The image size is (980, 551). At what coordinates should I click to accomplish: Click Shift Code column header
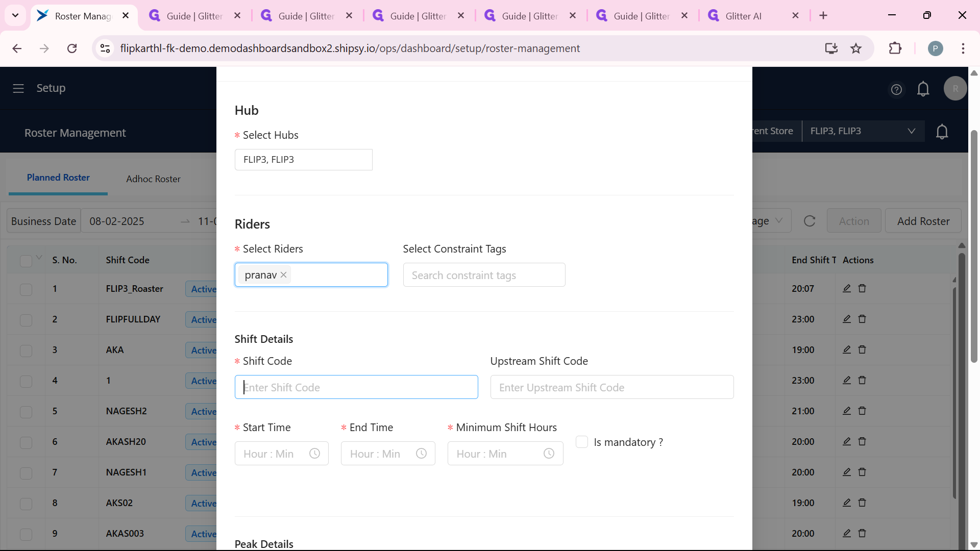click(128, 260)
